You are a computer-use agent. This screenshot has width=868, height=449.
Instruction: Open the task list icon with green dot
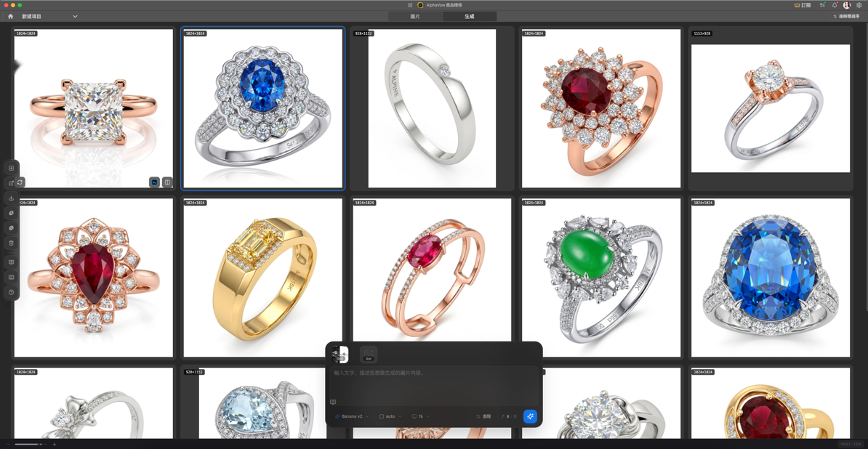tap(823, 5)
